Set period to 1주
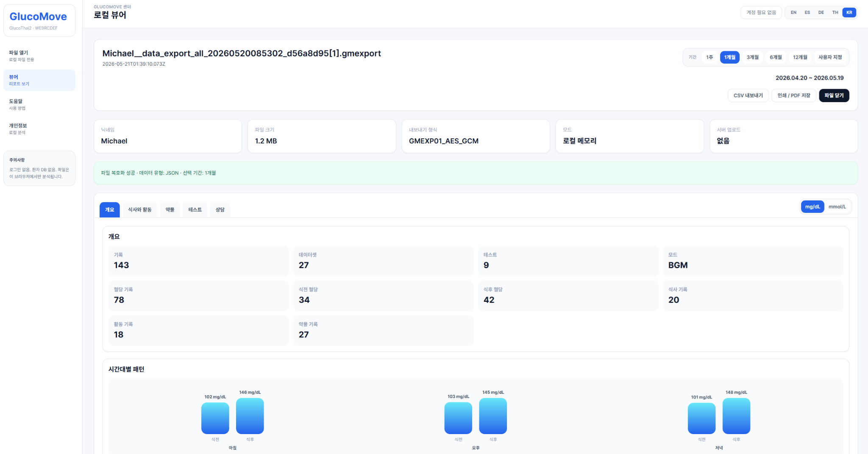This screenshot has height=454, width=868. click(709, 57)
